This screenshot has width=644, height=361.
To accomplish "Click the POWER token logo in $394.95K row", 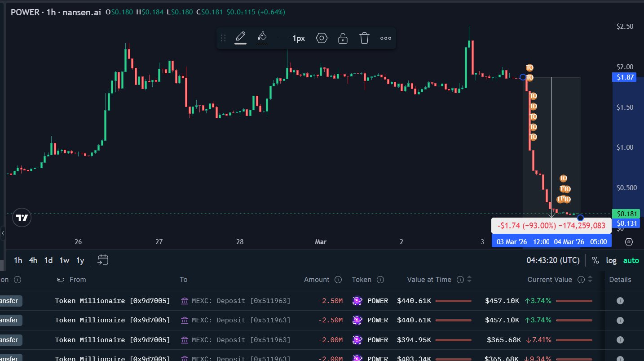I will (357, 339).
